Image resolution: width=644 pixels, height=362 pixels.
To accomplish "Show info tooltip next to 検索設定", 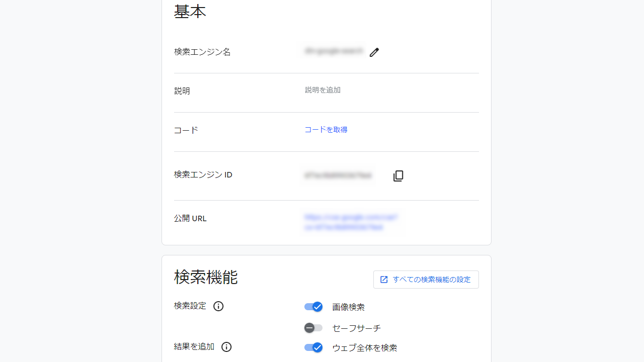I will 218,306.
